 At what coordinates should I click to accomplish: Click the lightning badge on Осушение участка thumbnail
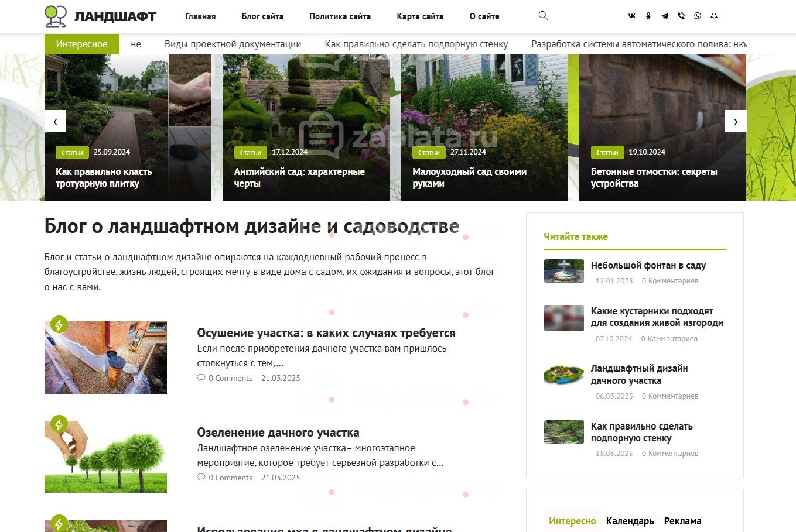pyautogui.click(x=59, y=324)
